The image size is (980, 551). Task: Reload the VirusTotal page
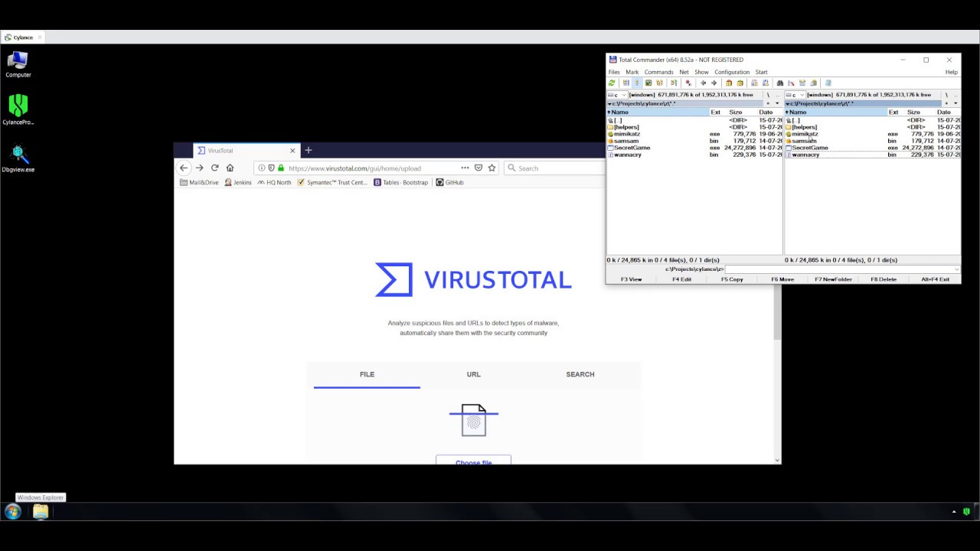(214, 168)
